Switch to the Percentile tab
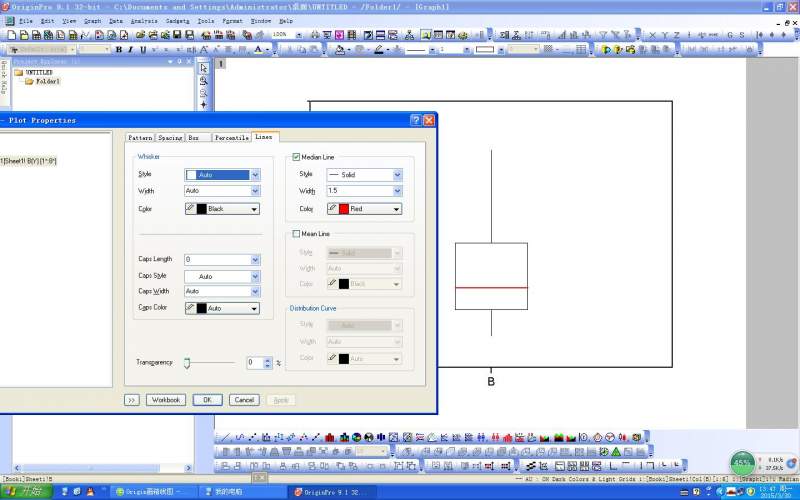This screenshot has width=800, height=500. click(x=232, y=138)
